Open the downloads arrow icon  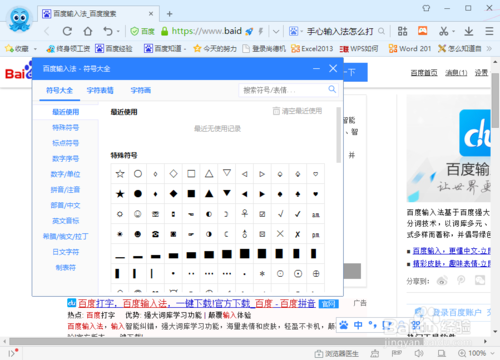coord(469,31)
